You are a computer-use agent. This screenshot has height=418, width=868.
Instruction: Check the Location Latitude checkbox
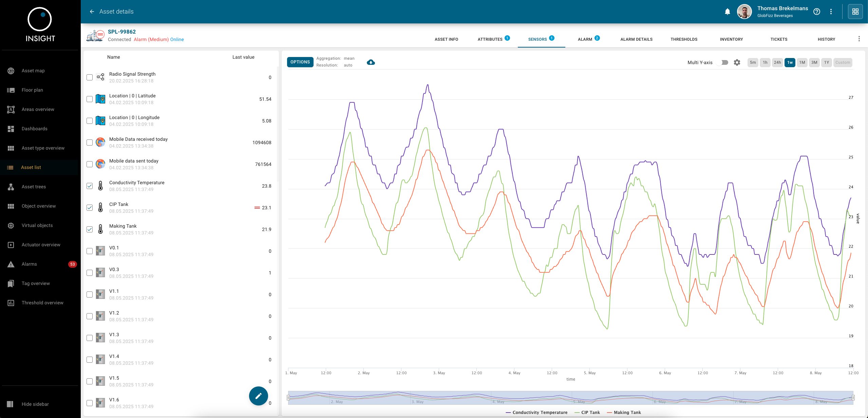90,99
